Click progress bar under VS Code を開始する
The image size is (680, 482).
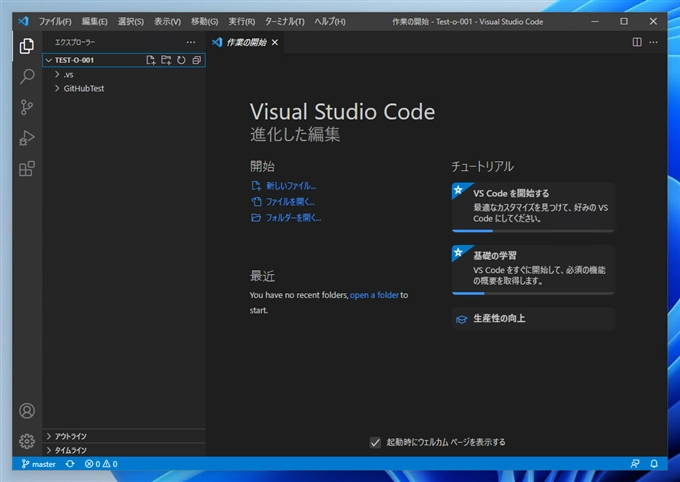point(533,231)
